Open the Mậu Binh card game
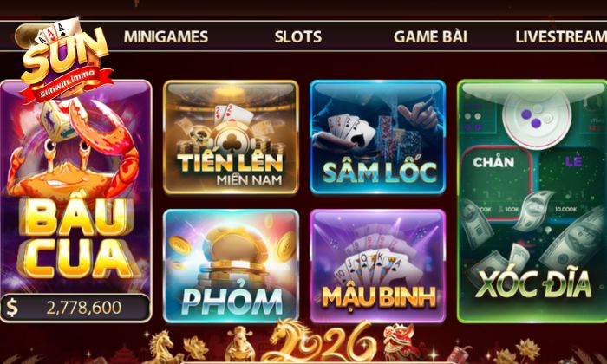 coord(378,266)
